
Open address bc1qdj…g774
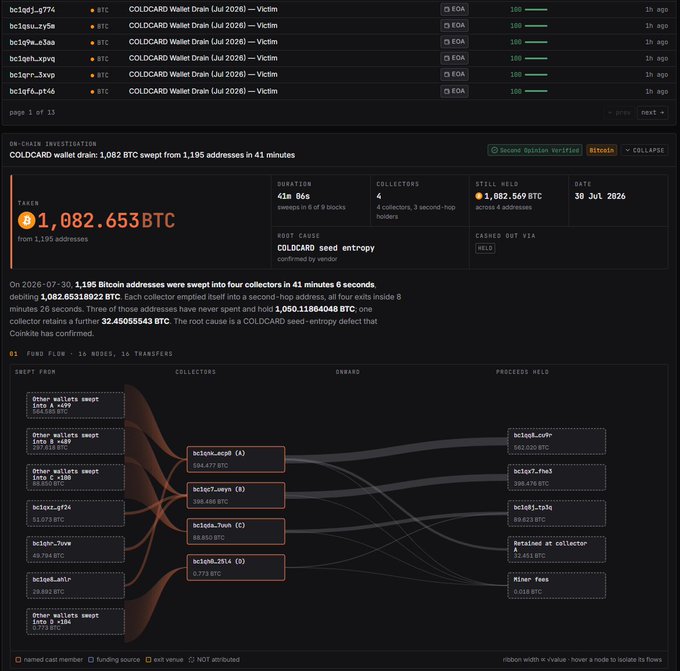(x=32, y=10)
